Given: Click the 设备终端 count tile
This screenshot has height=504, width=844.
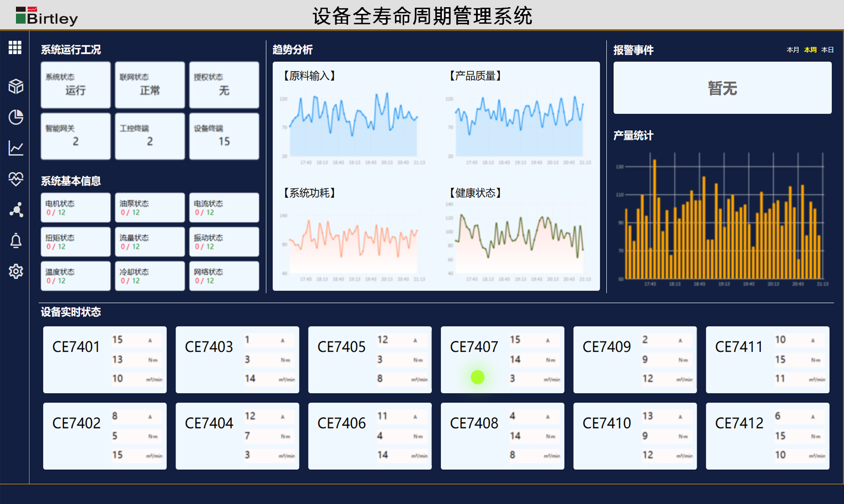Looking at the screenshot, I should click(x=224, y=136).
